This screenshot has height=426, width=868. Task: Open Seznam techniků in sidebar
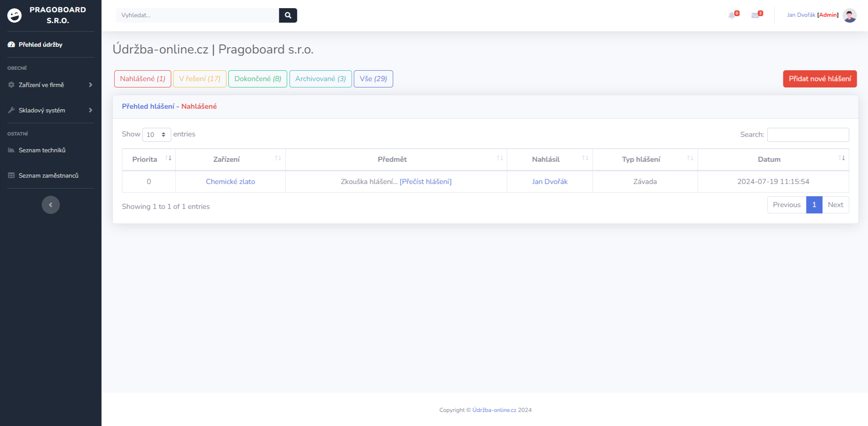pyautogui.click(x=37, y=150)
